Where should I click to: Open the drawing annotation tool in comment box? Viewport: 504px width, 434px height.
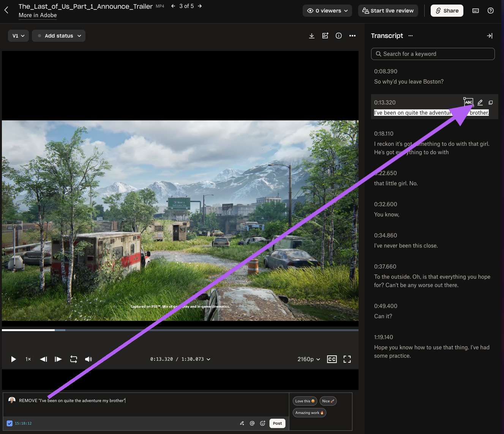(x=242, y=423)
